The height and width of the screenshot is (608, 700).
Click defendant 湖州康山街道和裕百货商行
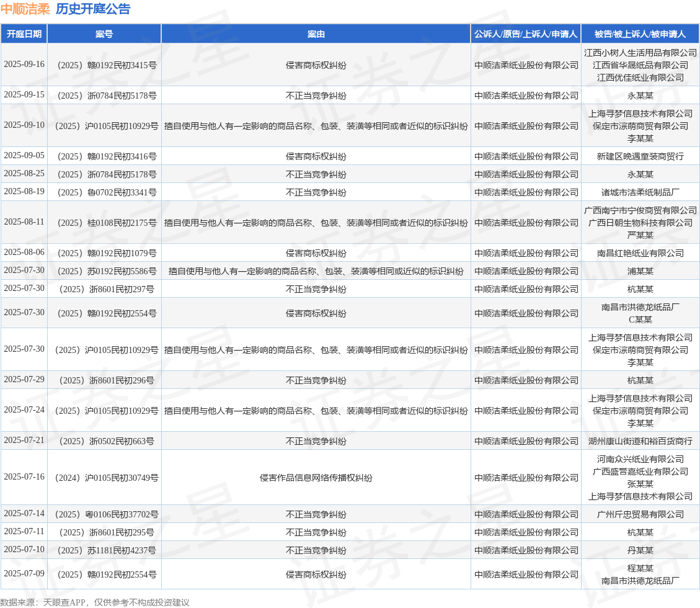[640, 440]
